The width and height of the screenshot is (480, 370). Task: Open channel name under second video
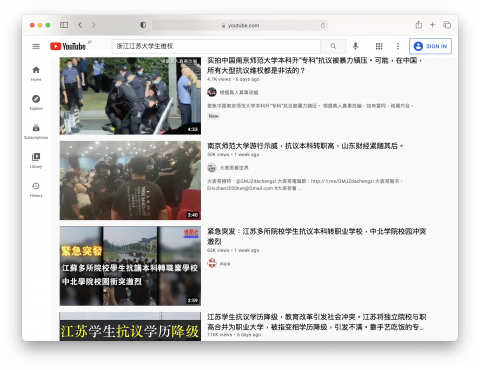[x=234, y=168]
